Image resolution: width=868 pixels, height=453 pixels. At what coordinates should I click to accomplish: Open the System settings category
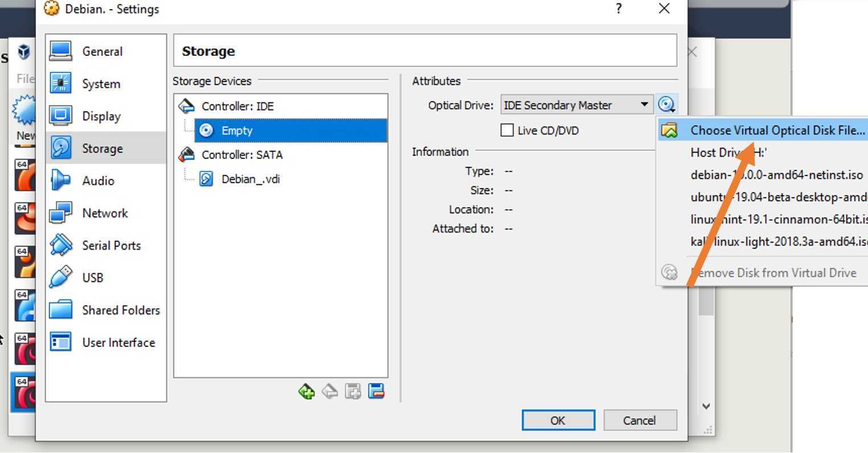tap(106, 84)
